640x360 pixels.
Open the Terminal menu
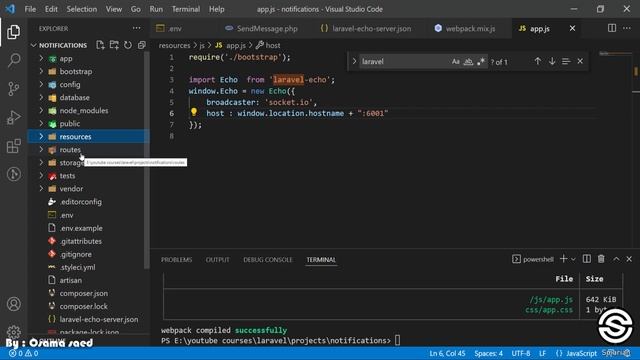186,9
